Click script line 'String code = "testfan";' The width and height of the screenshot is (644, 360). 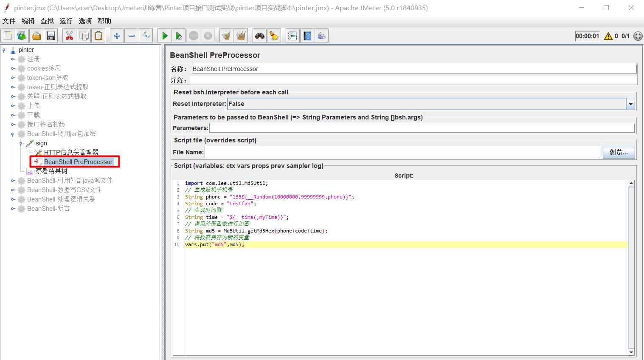pos(220,204)
